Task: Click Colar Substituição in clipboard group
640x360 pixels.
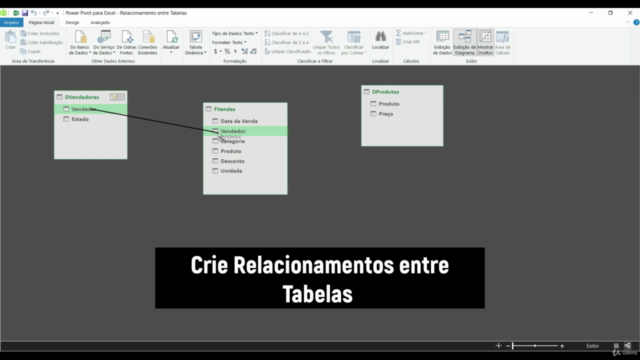Action: 42,42
